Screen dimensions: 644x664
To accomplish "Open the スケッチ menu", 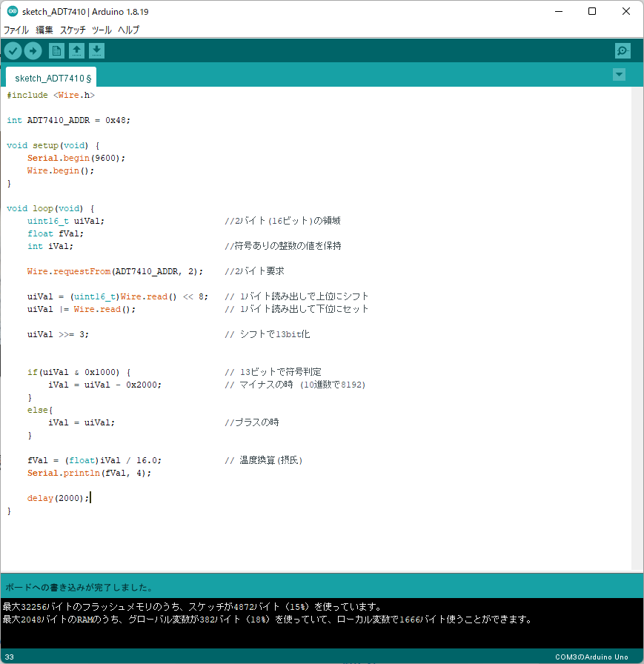I will click(72, 30).
